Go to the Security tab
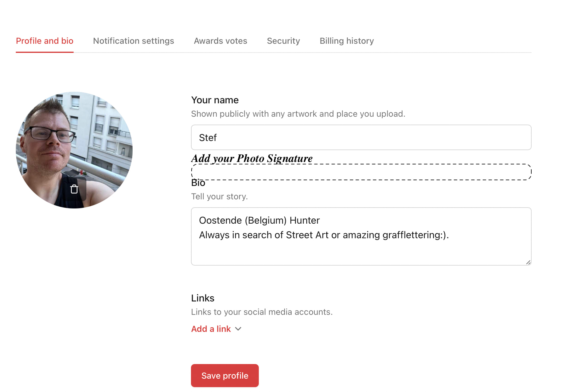The width and height of the screenshot is (576, 392). (x=283, y=41)
